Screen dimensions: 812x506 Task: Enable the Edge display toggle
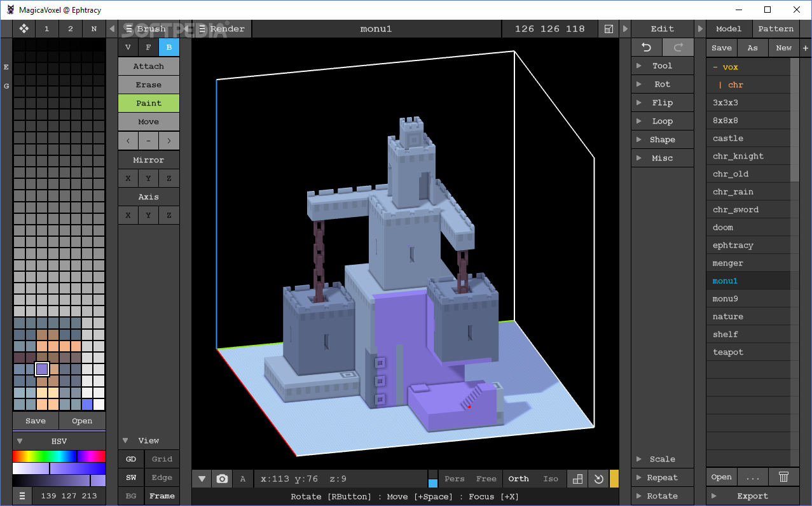162,477
